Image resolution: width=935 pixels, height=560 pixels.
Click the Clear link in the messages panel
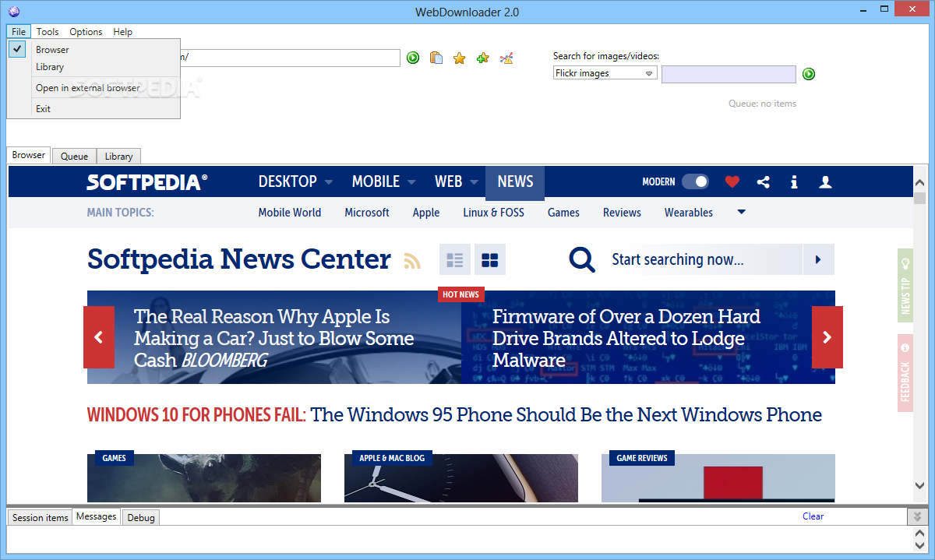point(813,516)
